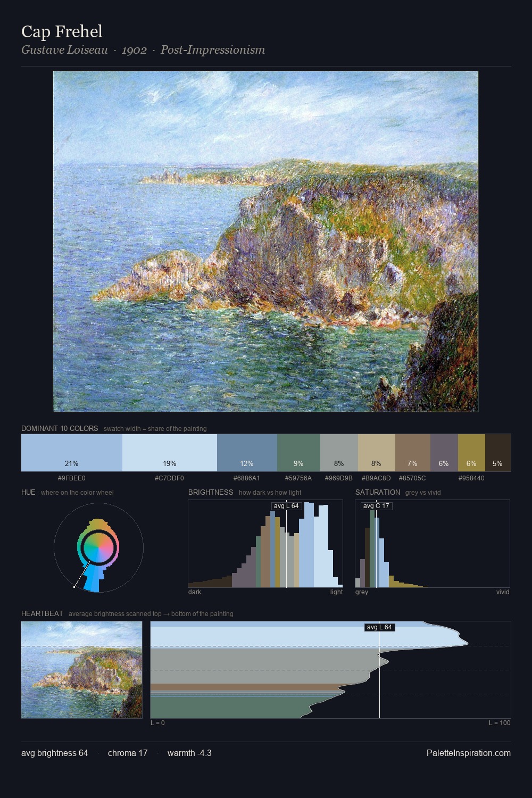Click the Cap Frehel title
Viewport: 532px width, 798px height.
coord(62,31)
